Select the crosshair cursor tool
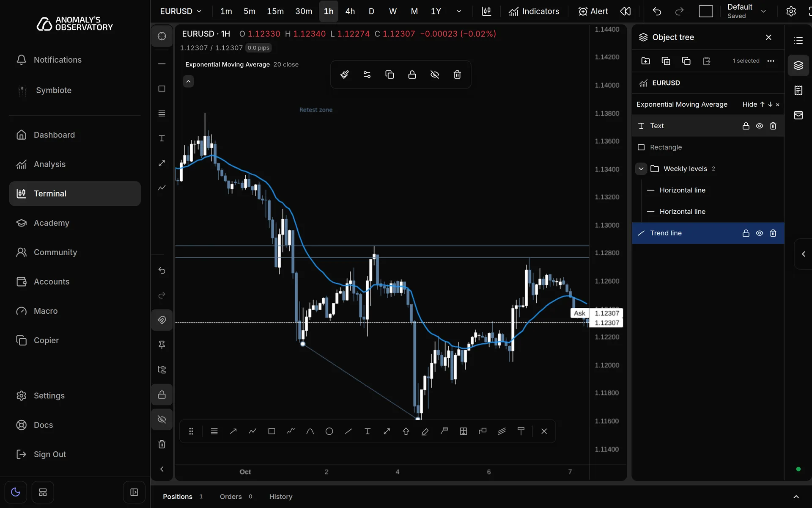This screenshot has height=508, width=812. (x=162, y=36)
